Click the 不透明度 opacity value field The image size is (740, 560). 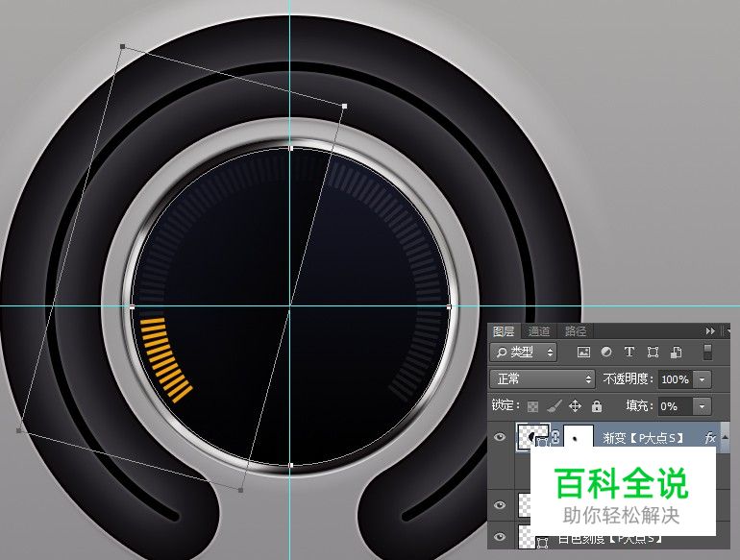pyautogui.click(x=676, y=379)
